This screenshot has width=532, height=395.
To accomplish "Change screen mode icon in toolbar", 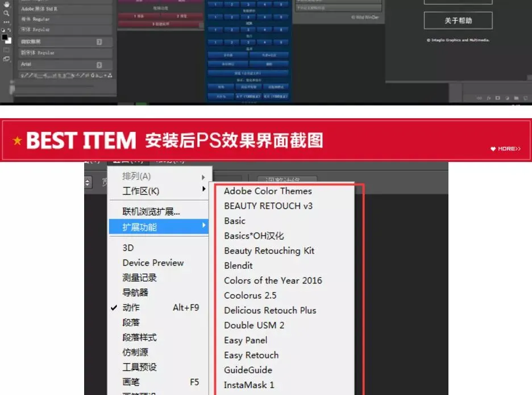I will [x=6, y=59].
